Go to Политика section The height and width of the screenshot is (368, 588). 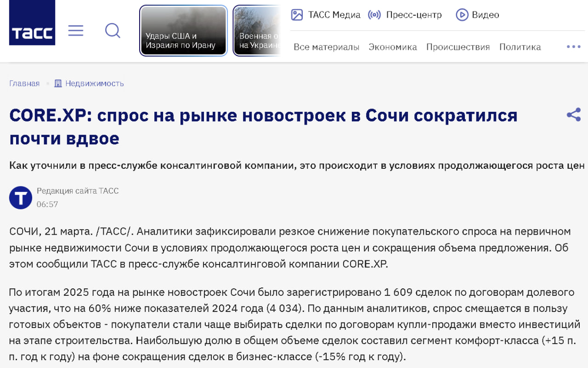coord(520,47)
